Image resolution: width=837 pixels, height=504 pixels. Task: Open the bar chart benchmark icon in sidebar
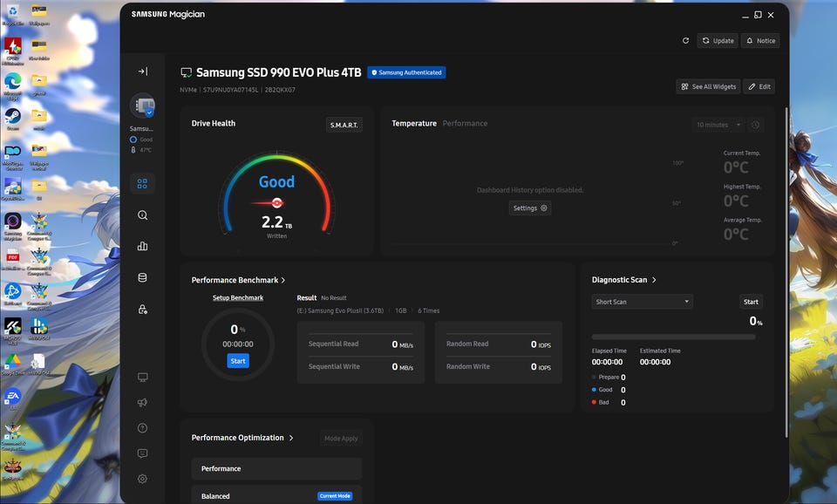click(142, 246)
